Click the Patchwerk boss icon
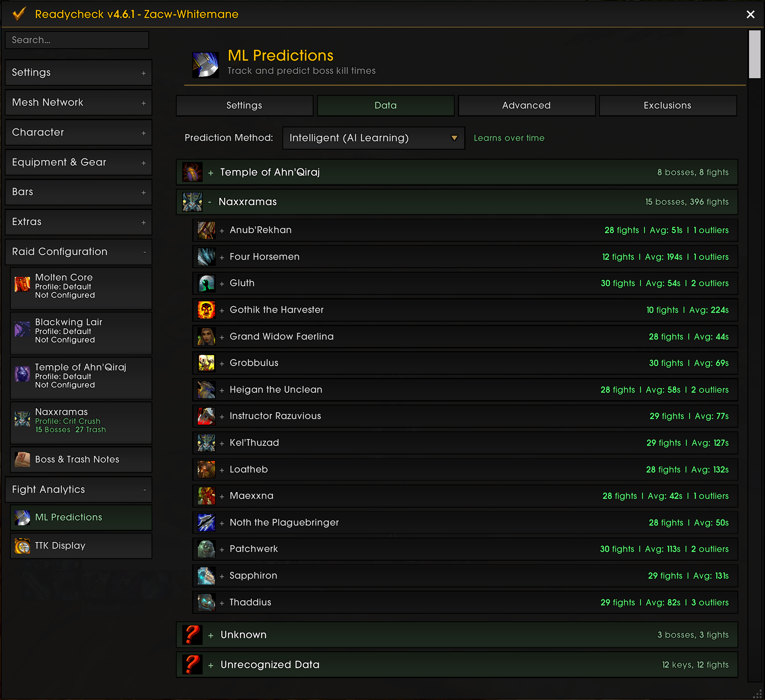 (x=206, y=549)
